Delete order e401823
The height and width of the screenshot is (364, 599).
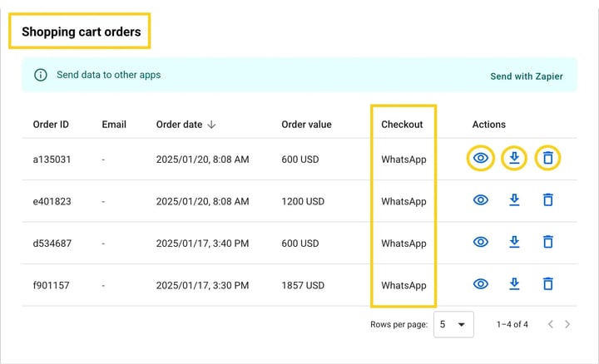(x=547, y=200)
